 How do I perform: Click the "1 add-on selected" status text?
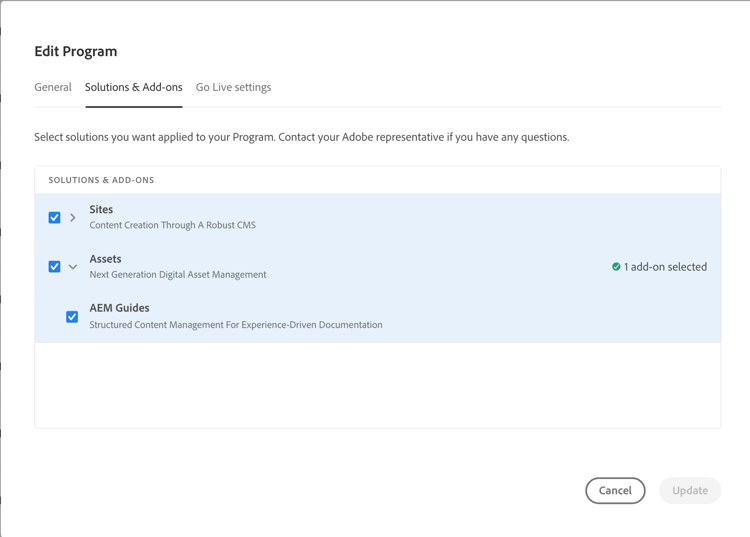665,267
